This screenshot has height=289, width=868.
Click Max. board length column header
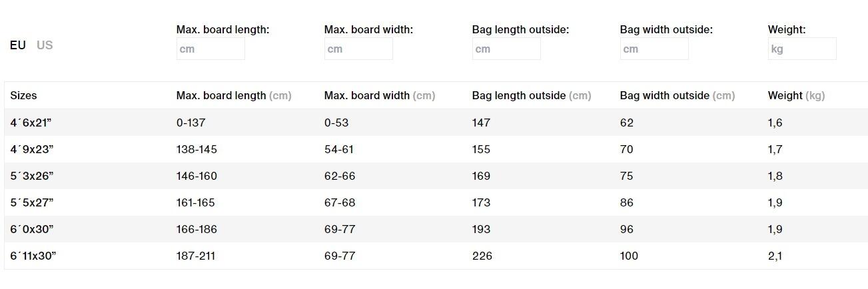pyautogui.click(x=234, y=95)
